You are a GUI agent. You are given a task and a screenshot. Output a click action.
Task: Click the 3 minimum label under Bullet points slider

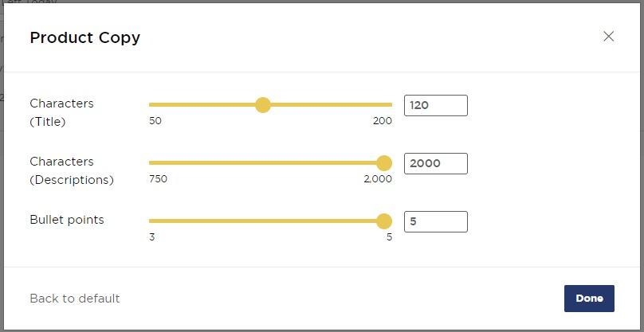152,237
